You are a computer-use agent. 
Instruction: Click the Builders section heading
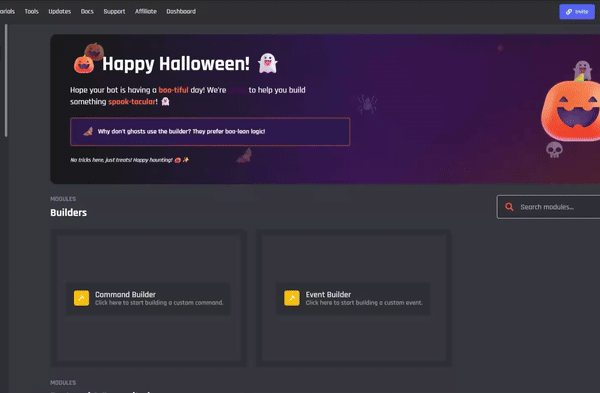click(68, 213)
